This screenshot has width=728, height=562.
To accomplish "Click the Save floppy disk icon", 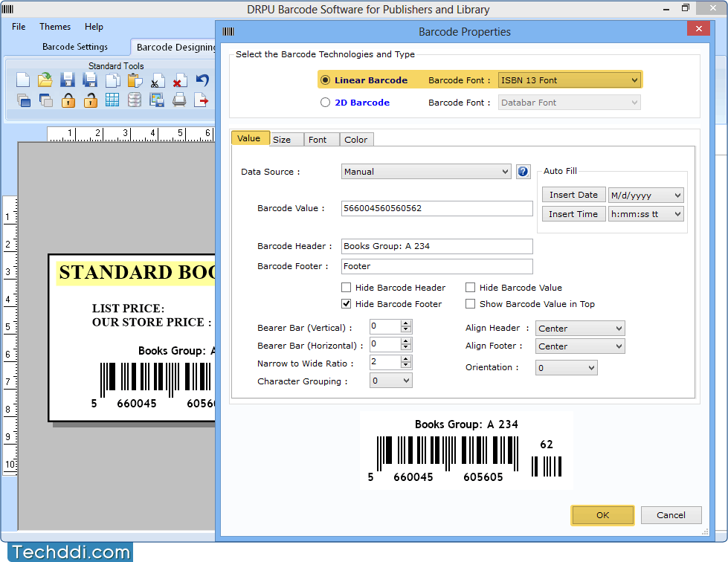I will (68, 80).
